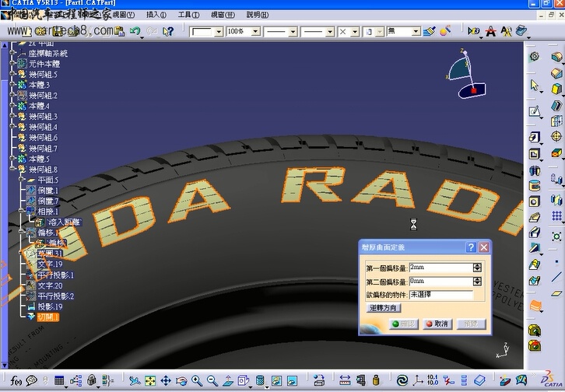Increase the first offset with spinner up arrow
Image resolution: width=565 pixels, height=392 pixels.
point(477,266)
